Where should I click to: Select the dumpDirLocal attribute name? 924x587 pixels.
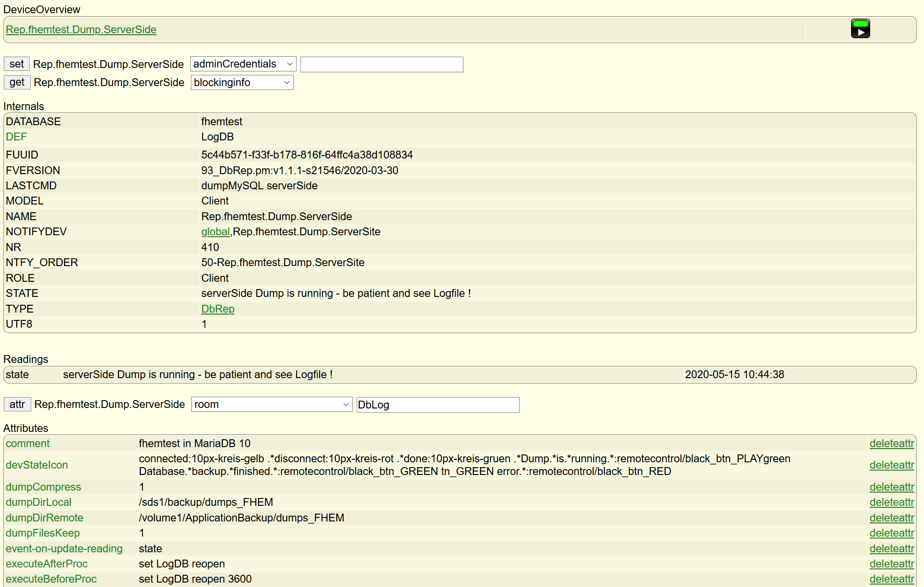(x=39, y=502)
